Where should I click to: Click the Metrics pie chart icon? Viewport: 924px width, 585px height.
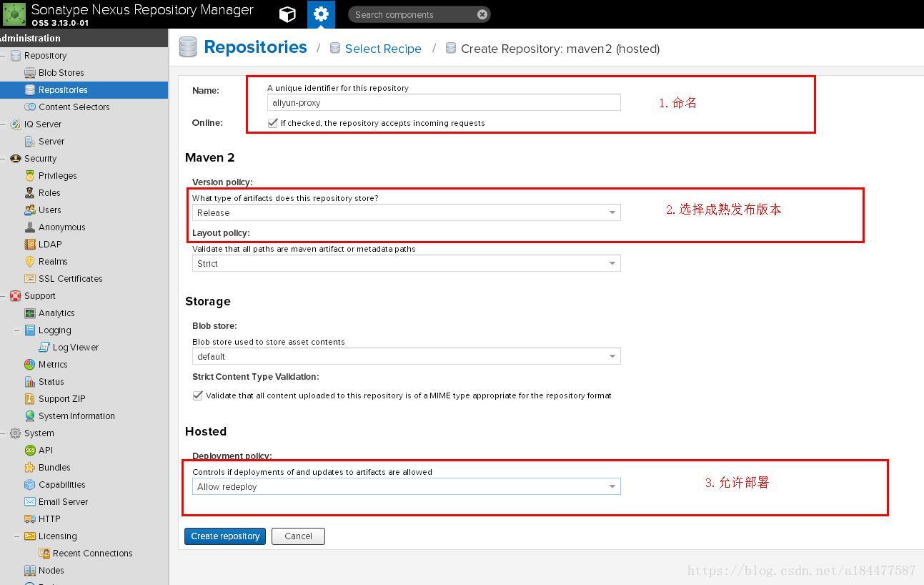pos(30,365)
